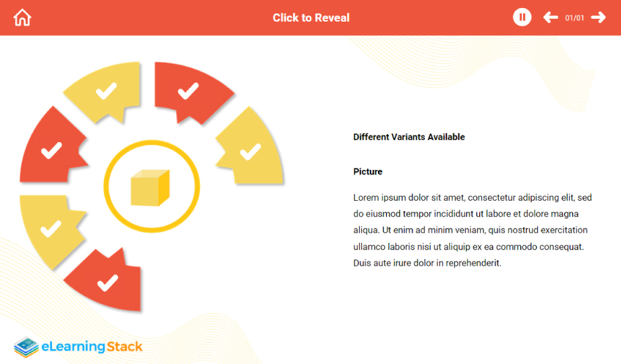Click the 'Click to Reveal' title

coord(311,18)
